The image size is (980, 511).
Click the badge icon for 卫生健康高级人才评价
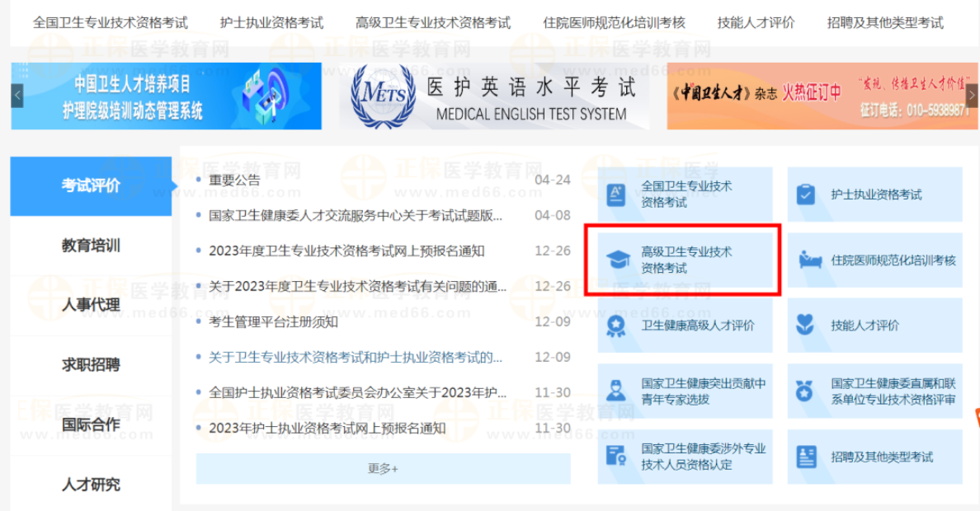point(615,326)
